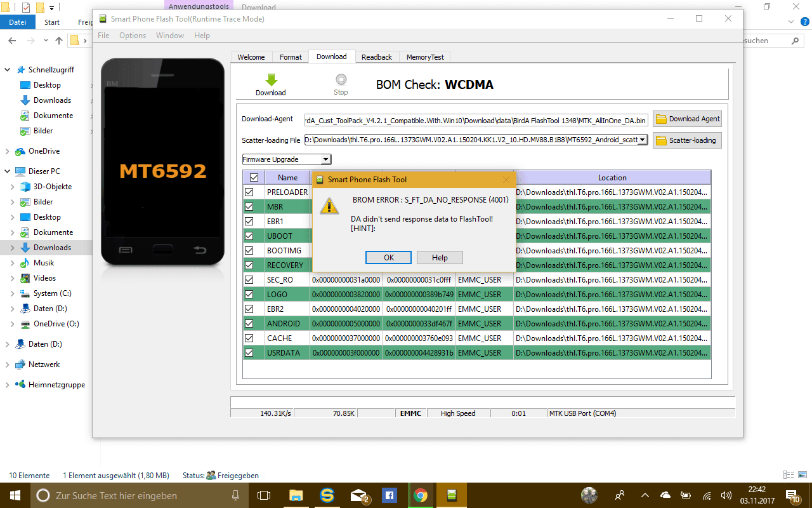The image size is (812, 508).
Task: Click Explorer search magnifier icon
Action: click(796, 41)
